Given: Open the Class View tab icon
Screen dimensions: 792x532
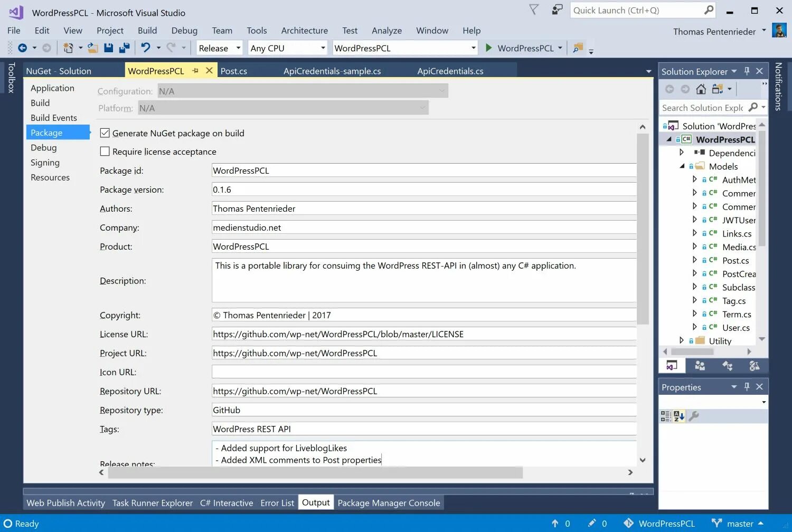Looking at the screenshot, I should (727, 365).
